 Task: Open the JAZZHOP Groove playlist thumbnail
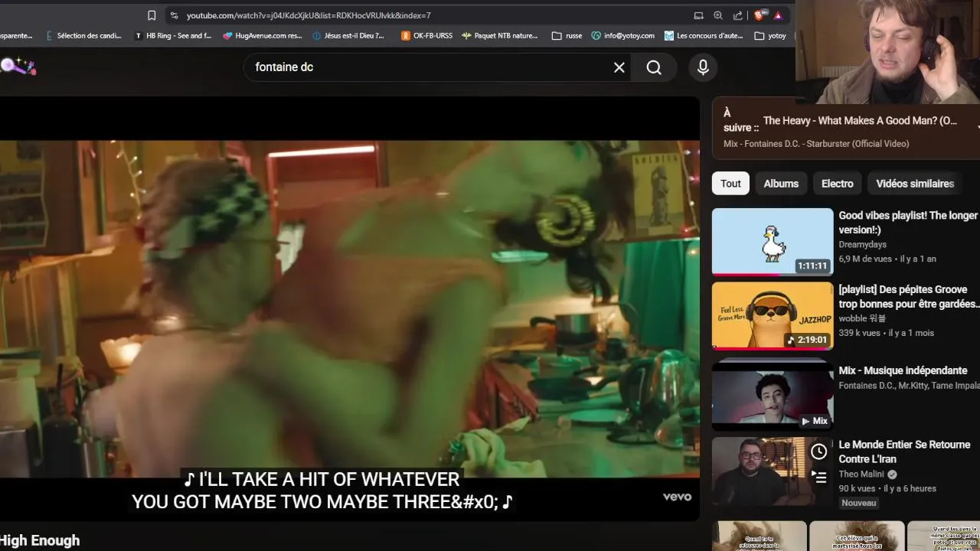[773, 315]
